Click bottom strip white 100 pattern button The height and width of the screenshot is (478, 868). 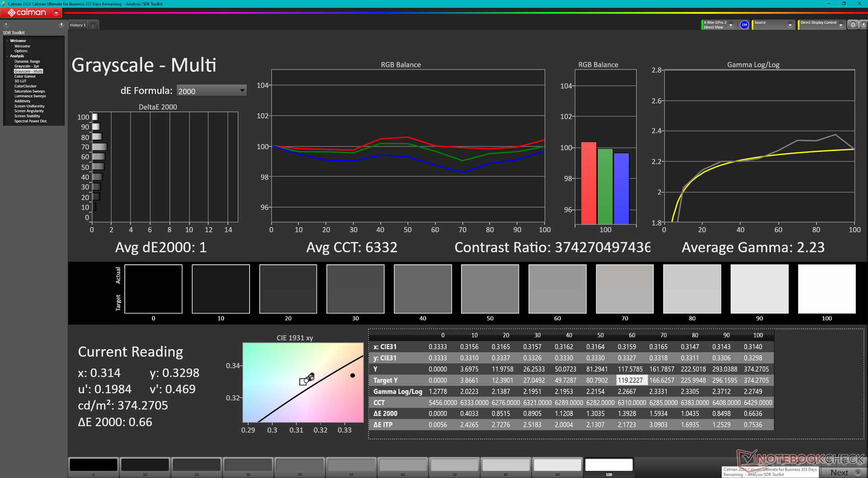coord(609,467)
